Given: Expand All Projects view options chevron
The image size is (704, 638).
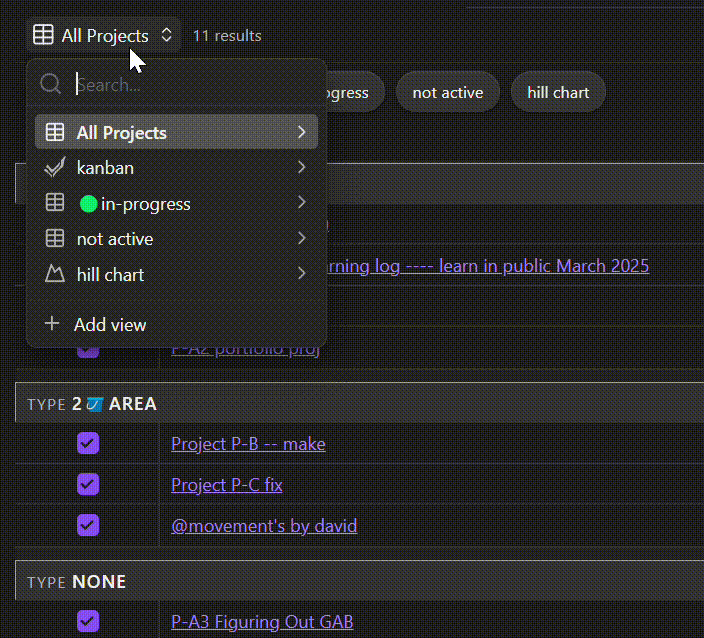Looking at the screenshot, I should tap(302, 132).
